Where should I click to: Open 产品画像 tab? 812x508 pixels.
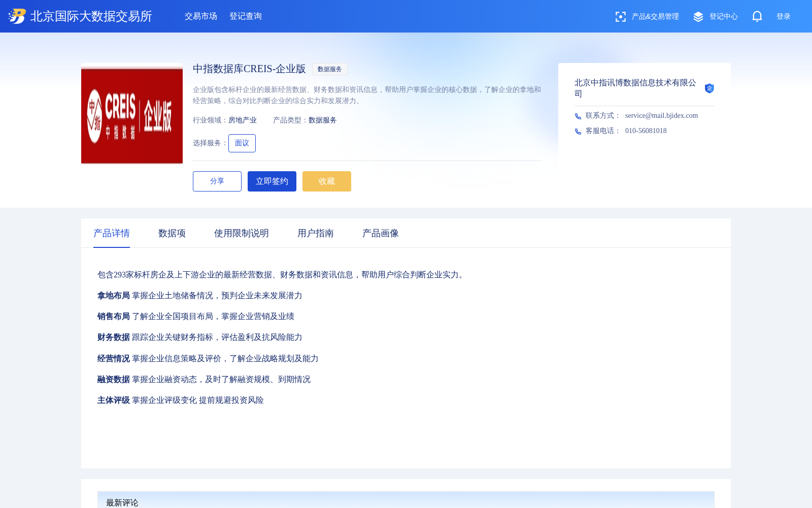pyautogui.click(x=381, y=233)
